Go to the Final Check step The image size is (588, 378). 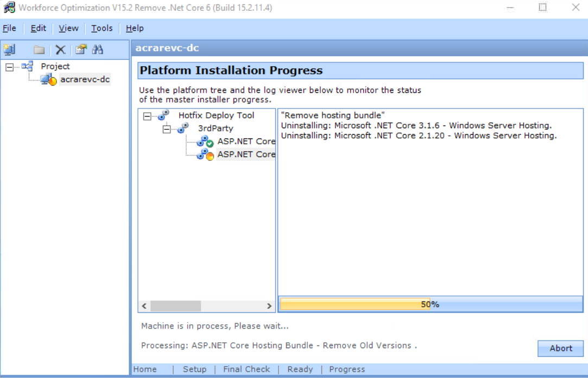pyautogui.click(x=246, y=369)
